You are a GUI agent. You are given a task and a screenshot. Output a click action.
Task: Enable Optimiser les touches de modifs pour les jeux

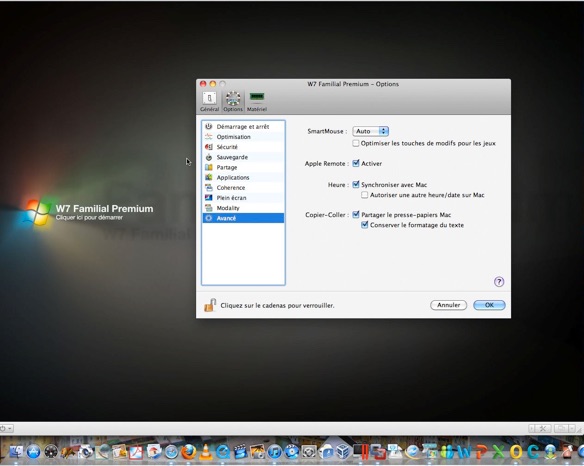(x=356, y=143)
